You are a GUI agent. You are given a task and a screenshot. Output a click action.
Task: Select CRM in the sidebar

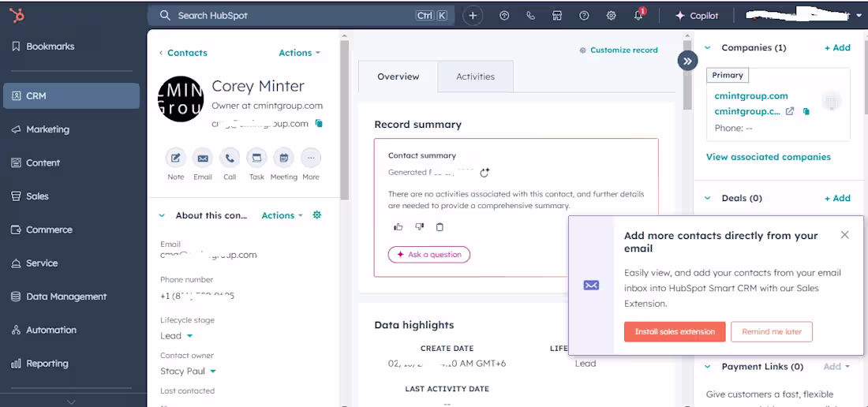click(71, 95)
